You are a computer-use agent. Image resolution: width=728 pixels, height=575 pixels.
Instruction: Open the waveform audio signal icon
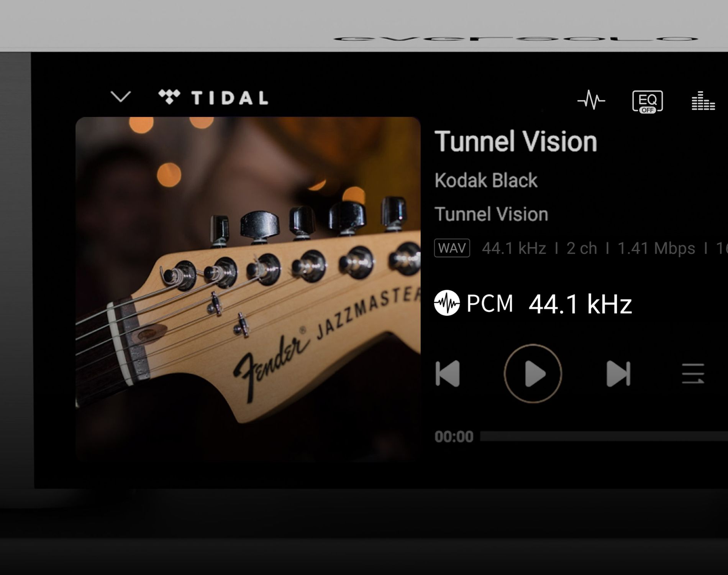(x=591, y=100)
